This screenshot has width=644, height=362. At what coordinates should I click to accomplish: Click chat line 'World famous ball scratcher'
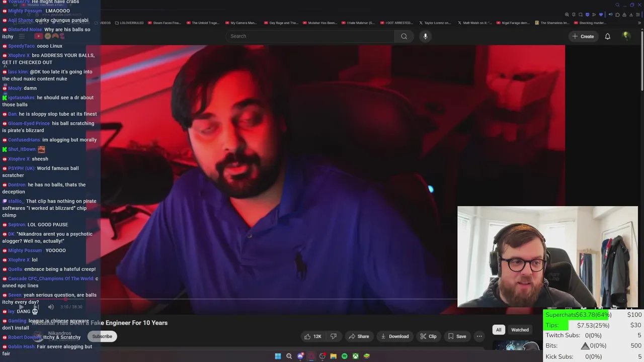point(40,172)
